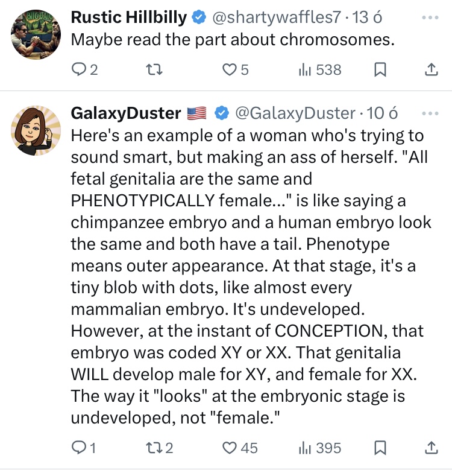
Task: Bookmark Rustic Hillbilly's tweet
Action: coord(380,71)
